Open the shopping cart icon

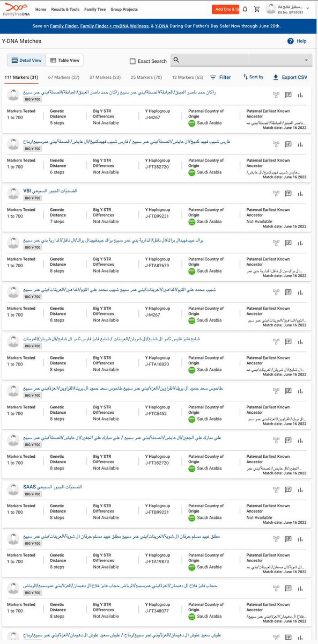point(257,9)
